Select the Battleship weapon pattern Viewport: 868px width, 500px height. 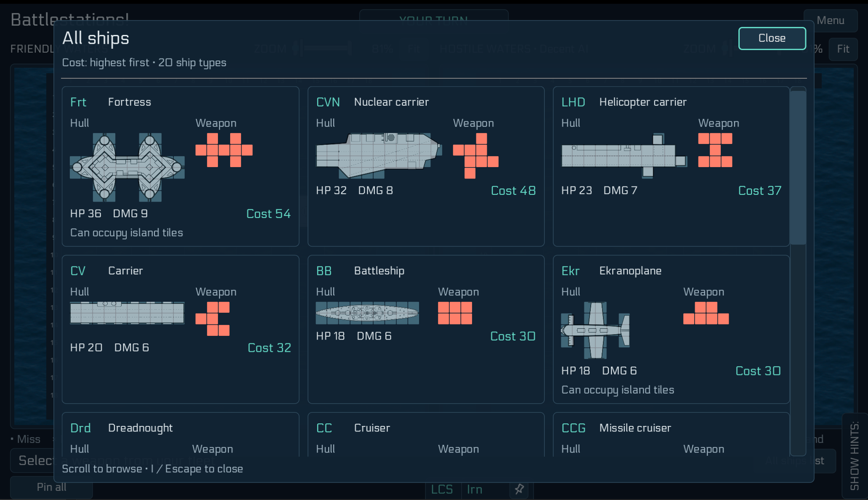(455, 313)
